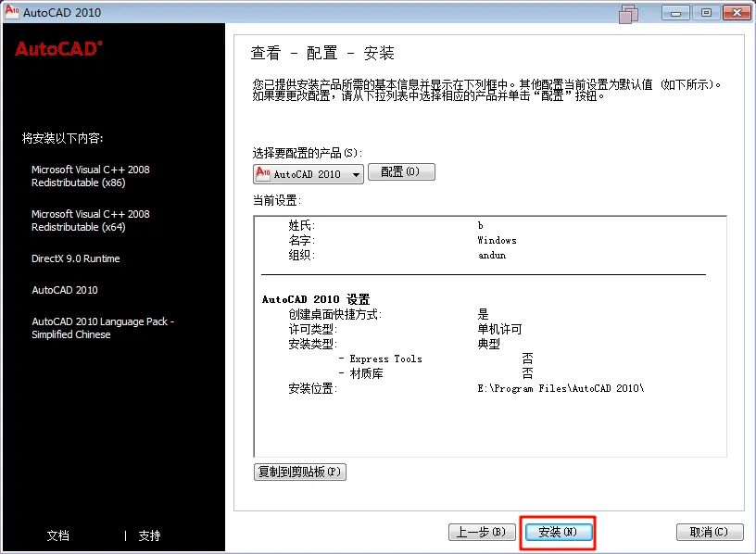The height and width of the screenshot is (554, 756).
Task: Click the 典型 install type value
Action: point(489,345)
